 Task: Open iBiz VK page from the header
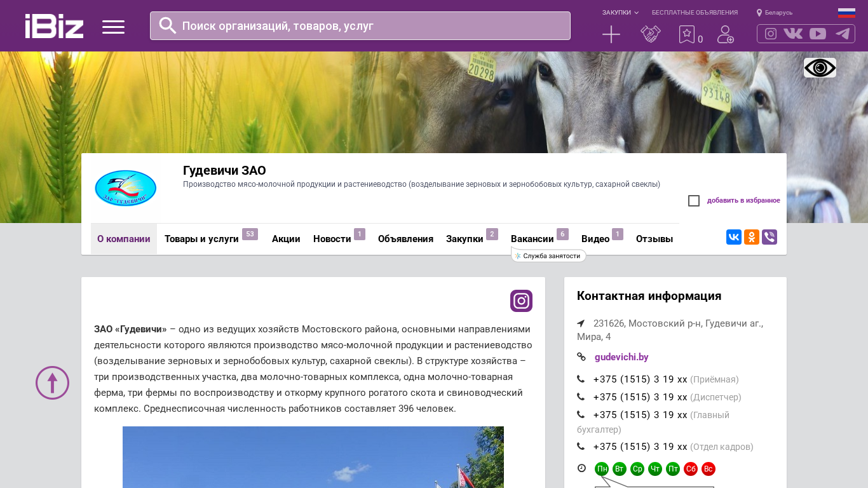(793, 34)
